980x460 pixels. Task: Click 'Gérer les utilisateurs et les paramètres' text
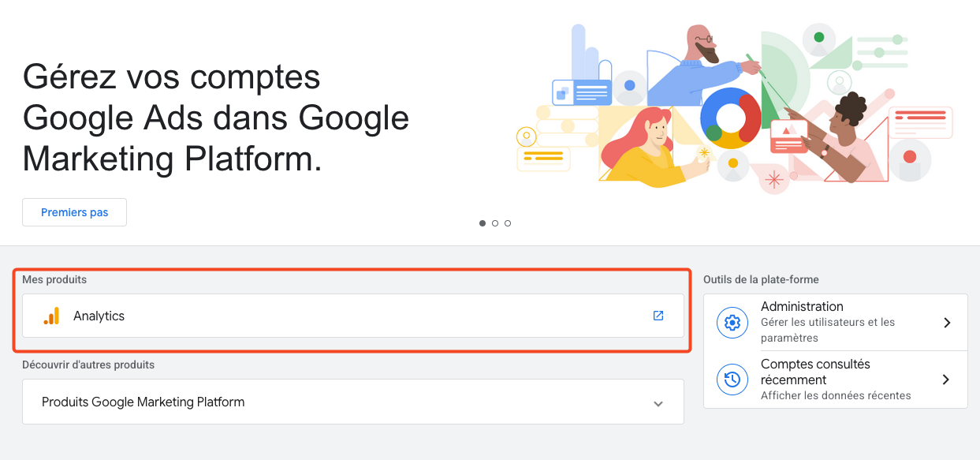click(828, 330)
